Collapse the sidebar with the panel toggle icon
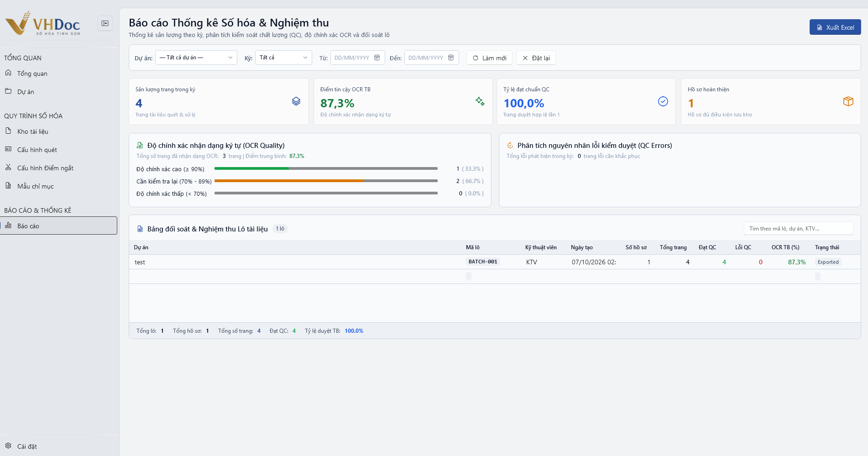The height and width of the screenshot is (456, 868). point(105,23)
